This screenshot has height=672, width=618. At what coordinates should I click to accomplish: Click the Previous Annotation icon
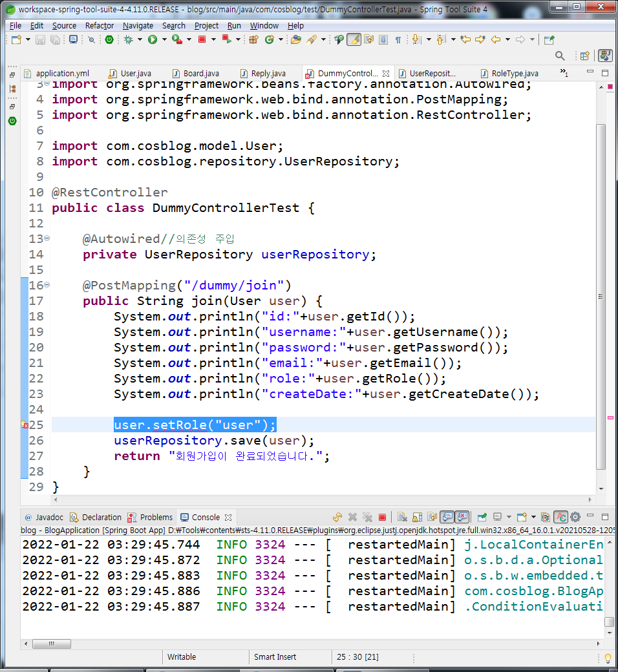pyautogui.click(x=441, y=40)
